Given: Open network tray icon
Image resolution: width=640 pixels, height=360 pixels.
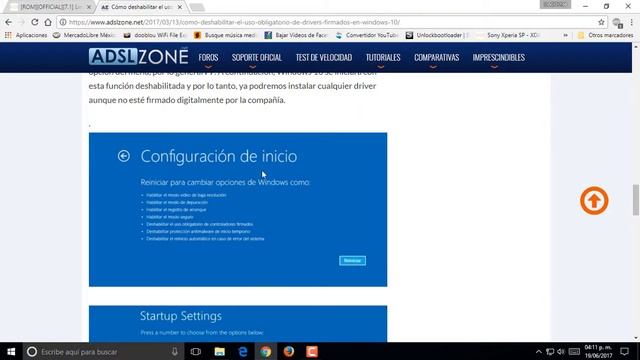Looking at the screenshot, I should click(550, 351).
